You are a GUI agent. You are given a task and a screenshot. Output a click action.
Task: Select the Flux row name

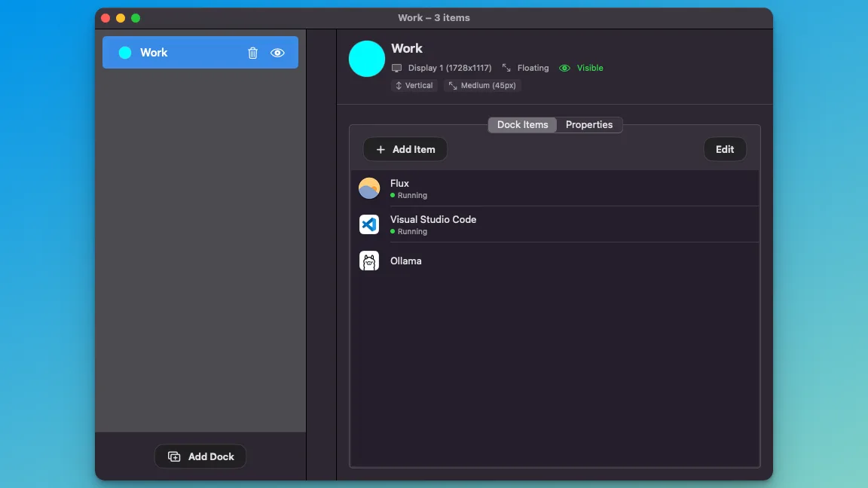tap(399, 183)
